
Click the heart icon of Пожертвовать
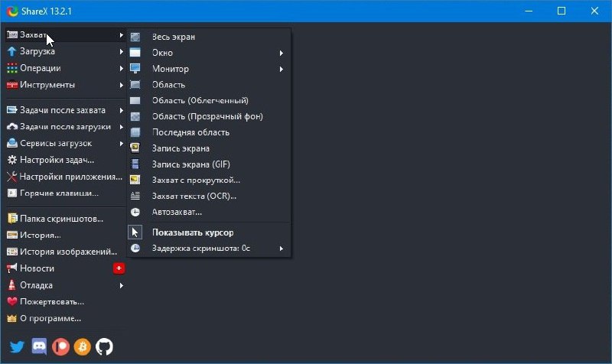pyautogui.click(x=12, y=301)
